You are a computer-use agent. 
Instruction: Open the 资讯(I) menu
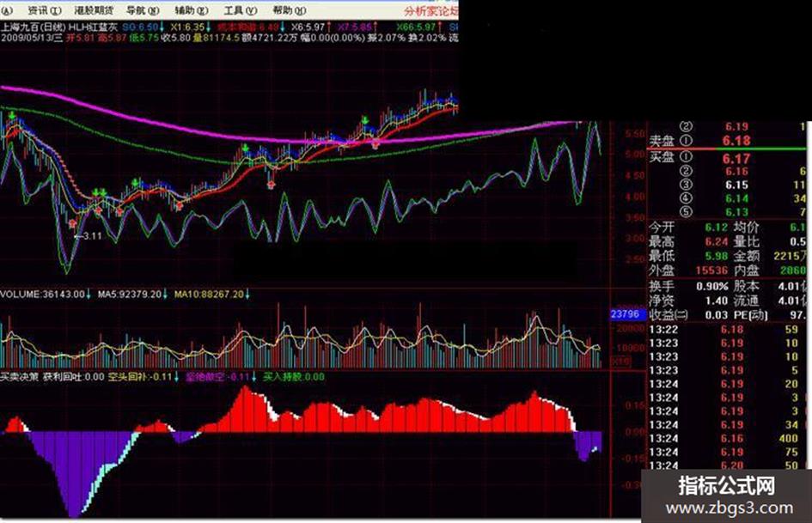coord(44,9)
